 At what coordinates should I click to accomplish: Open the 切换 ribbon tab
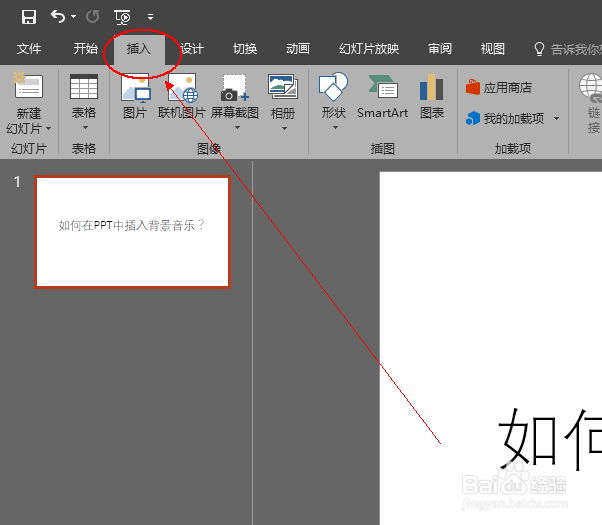[245, 49]
